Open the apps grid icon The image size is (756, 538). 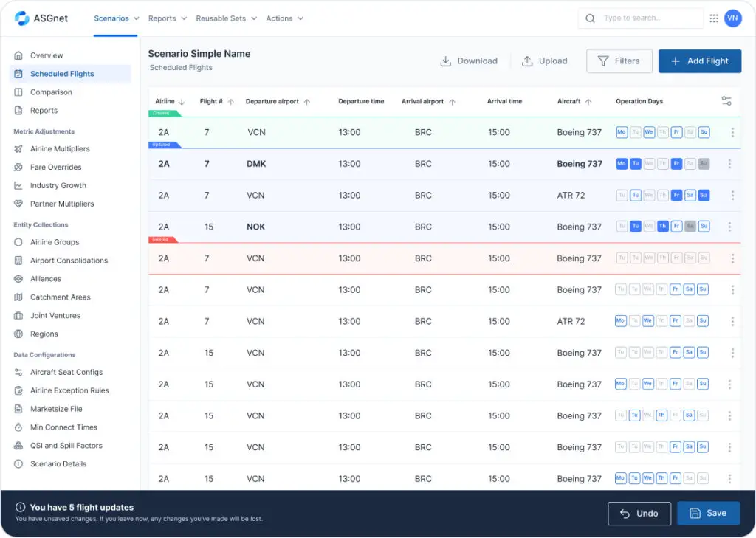click(x=713, y=18)
